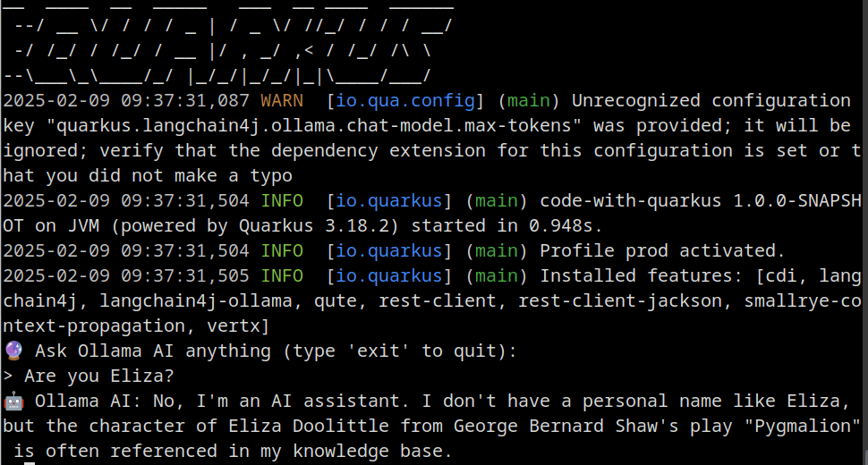Viewport: 868px width, 465px height.
Task: Click the blue io.qua.config logger name
Action: (x=405, y=101)
